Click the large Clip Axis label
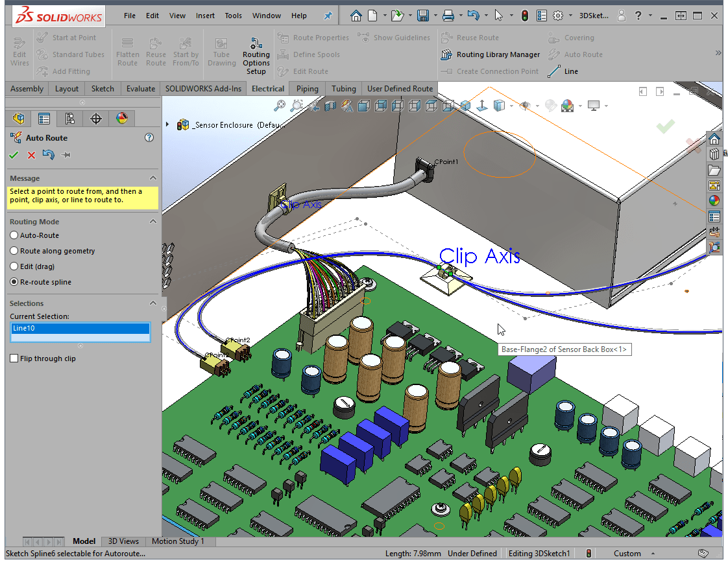 [x=479, y=255]
